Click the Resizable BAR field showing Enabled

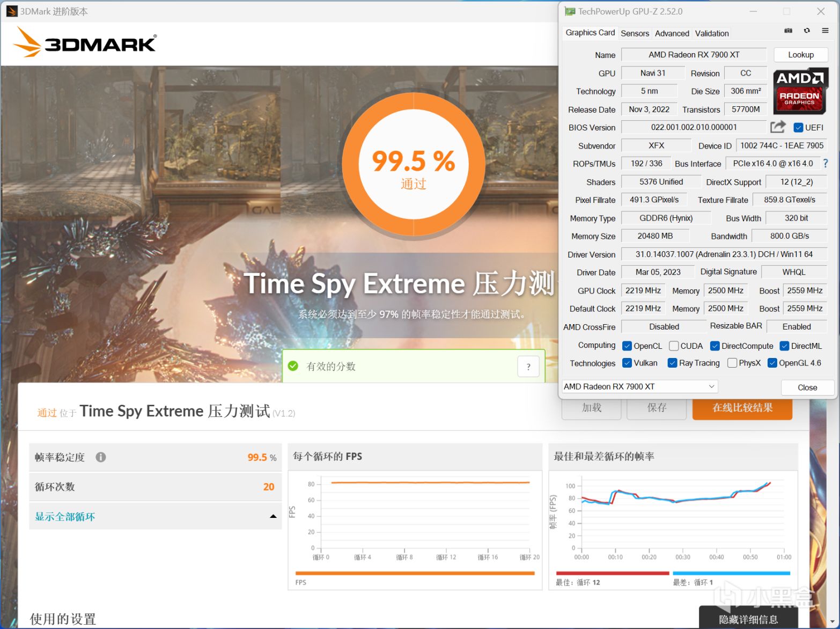click(797, 327)
